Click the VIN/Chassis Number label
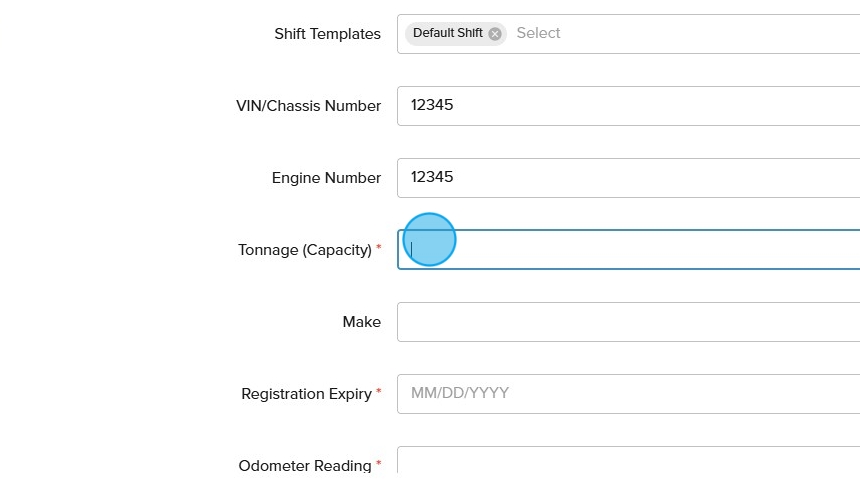This screenshot has width=860, height=481. [308, 106]
